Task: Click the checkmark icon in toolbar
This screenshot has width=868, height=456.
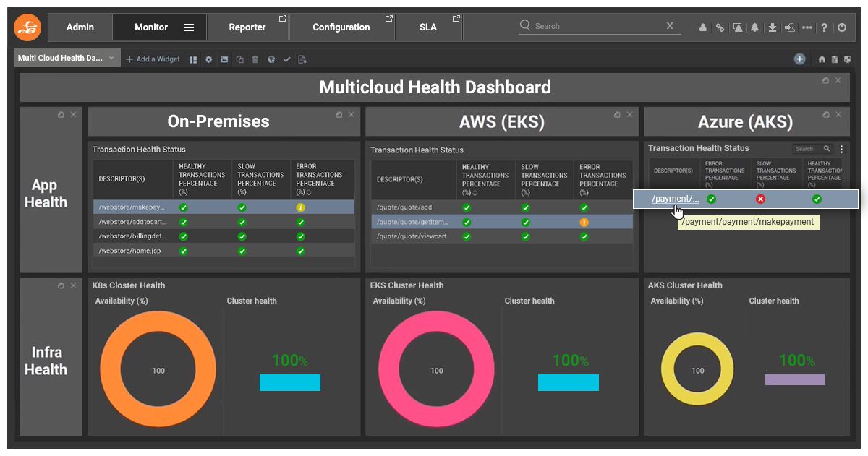Action: tap(286, 59)
